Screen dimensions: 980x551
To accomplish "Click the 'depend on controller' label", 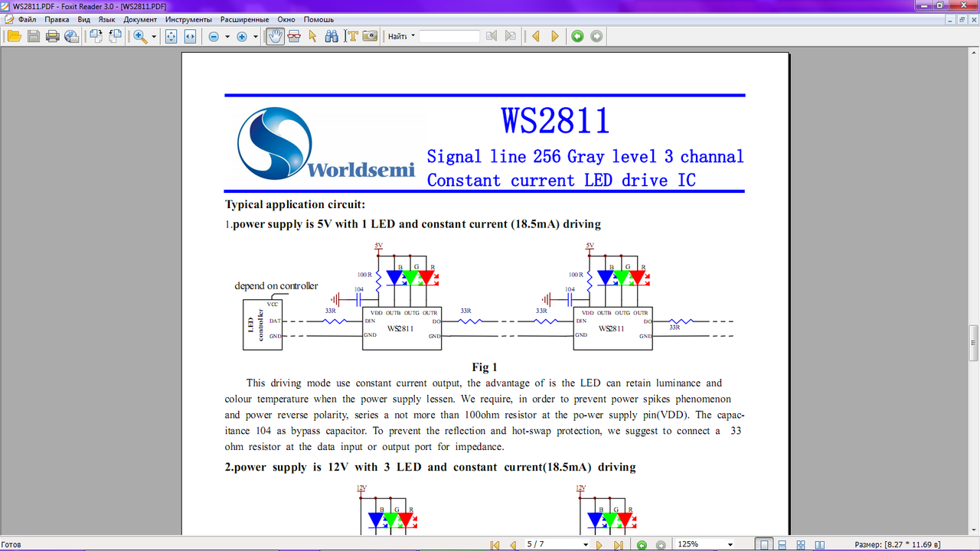I will pyautogui.click(x=276, y=286).
